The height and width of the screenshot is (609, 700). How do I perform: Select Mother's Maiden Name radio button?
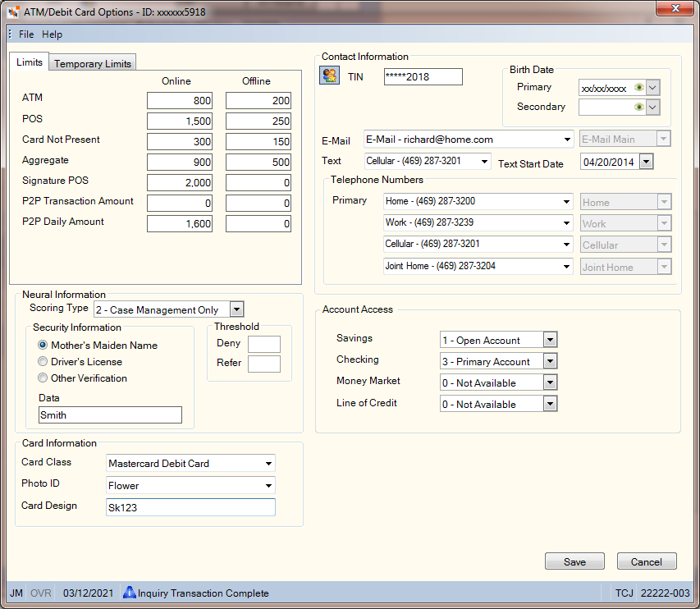[x=43, y=345]
